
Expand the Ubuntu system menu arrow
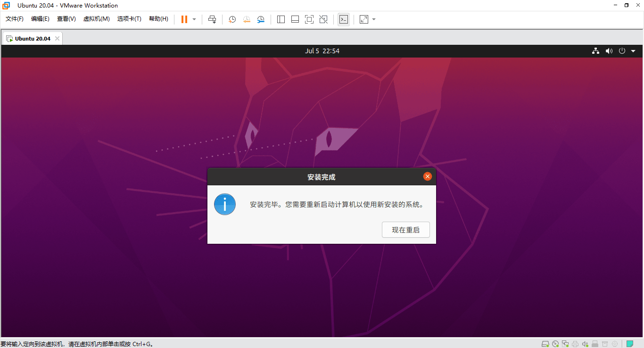[x=633, y=51]
